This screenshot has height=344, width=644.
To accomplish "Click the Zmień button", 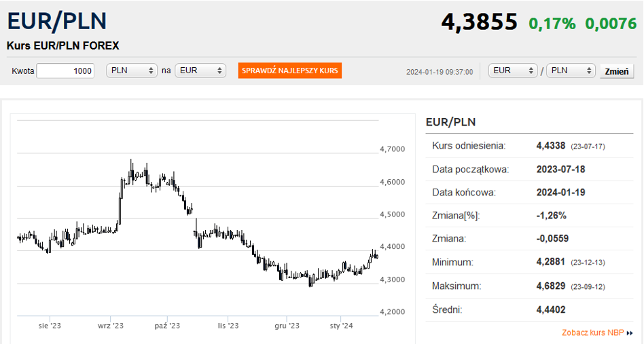I will [617, 71].
